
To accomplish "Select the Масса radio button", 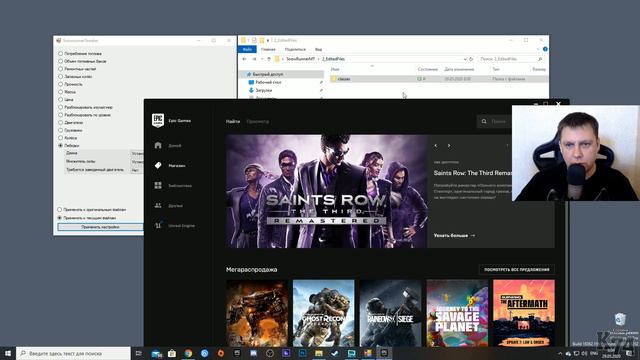I will [60, 92].
